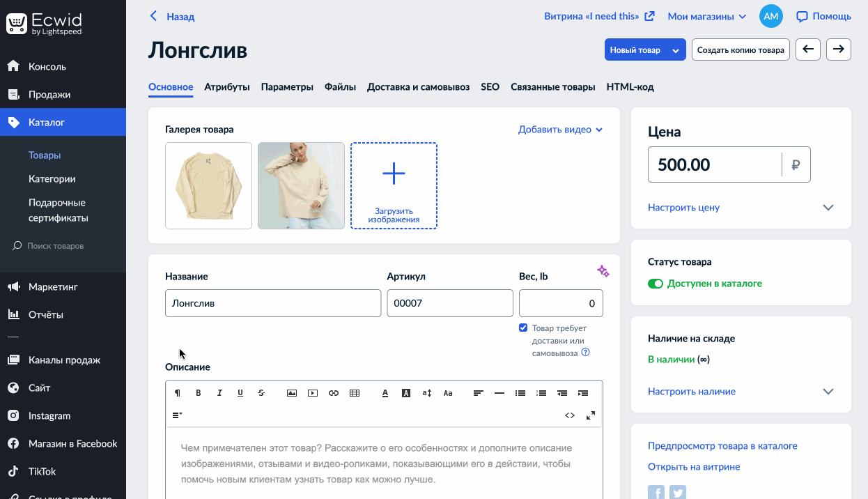The width and height of the screenshot is (868, 499).
Task: Open the AM account avatar
Action: tap(771, 16)
